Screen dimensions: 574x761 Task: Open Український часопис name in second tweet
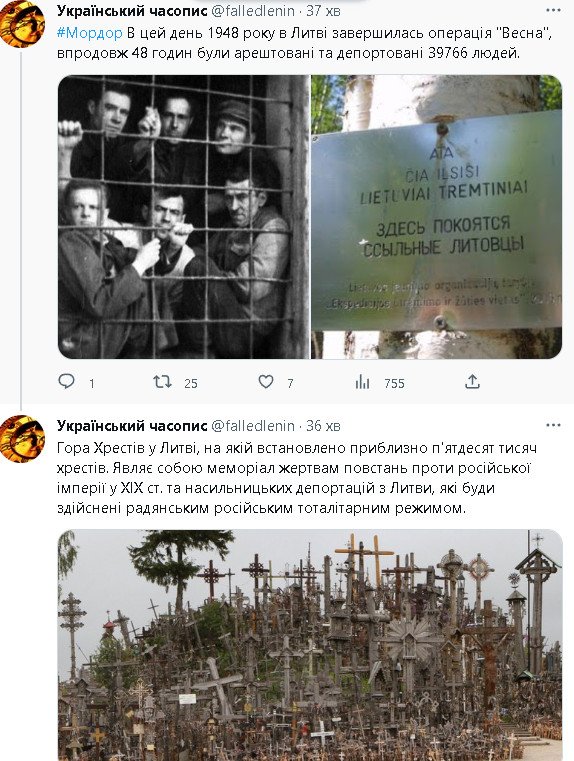tap(132, 426)
